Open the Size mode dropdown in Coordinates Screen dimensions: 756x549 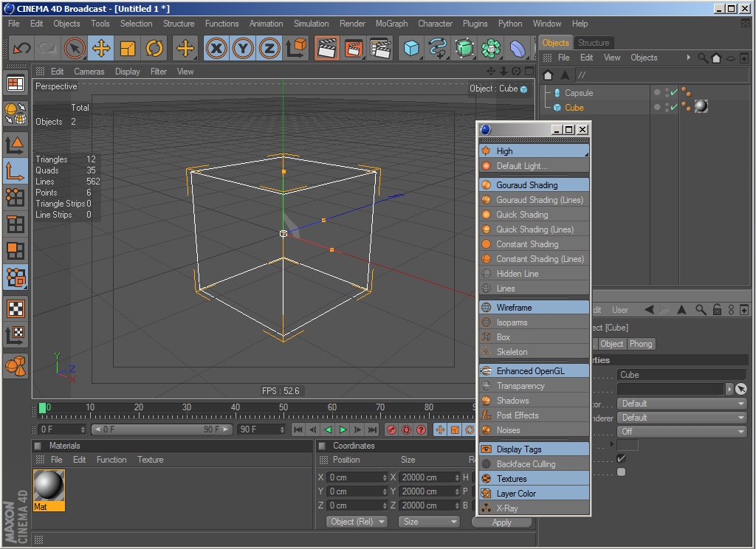(429, 522)
